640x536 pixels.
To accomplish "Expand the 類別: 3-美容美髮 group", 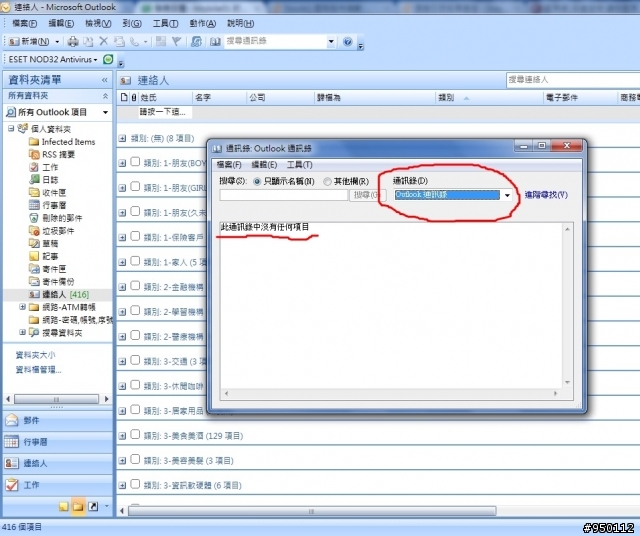I will 122,460.
